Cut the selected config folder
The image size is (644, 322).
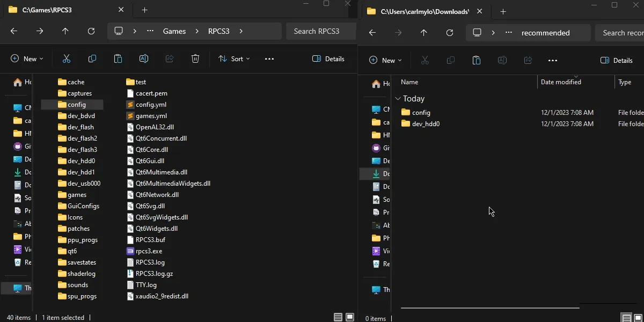click(66, 58)
